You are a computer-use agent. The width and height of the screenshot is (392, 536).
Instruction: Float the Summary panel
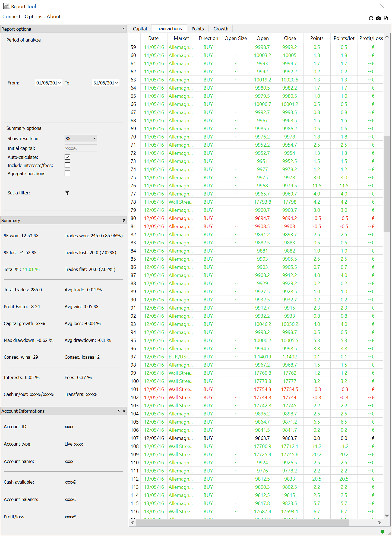click(124, 220)
